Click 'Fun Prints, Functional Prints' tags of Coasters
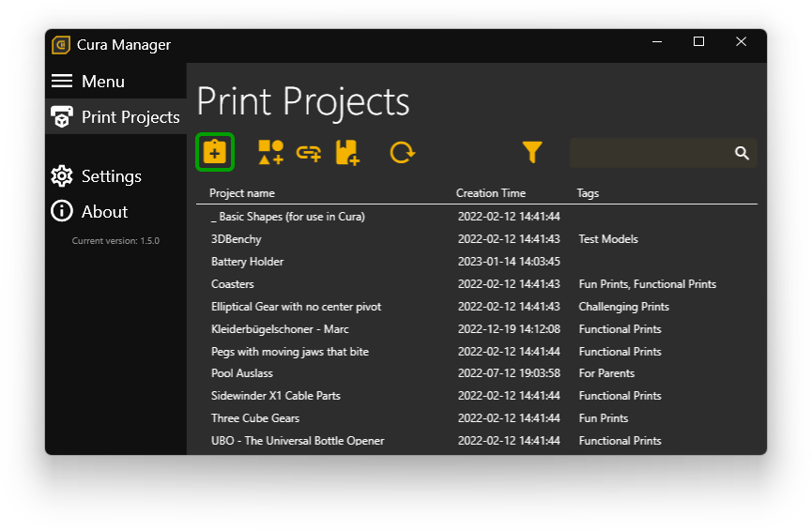This screenshot has height=530, width=812. [x=648, y=284]
